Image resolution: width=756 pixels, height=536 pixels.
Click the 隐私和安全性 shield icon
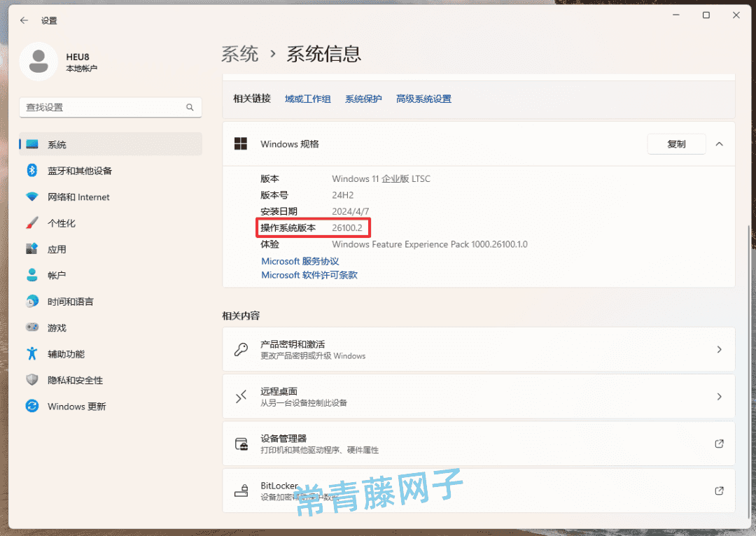click(x=32, y=380)
